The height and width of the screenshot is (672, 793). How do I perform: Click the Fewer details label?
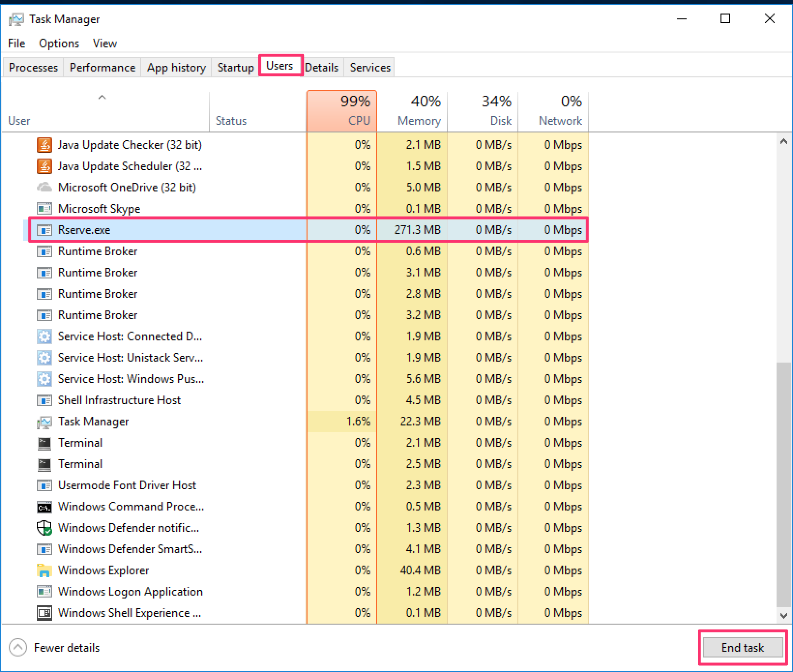[x=67, y=648]
